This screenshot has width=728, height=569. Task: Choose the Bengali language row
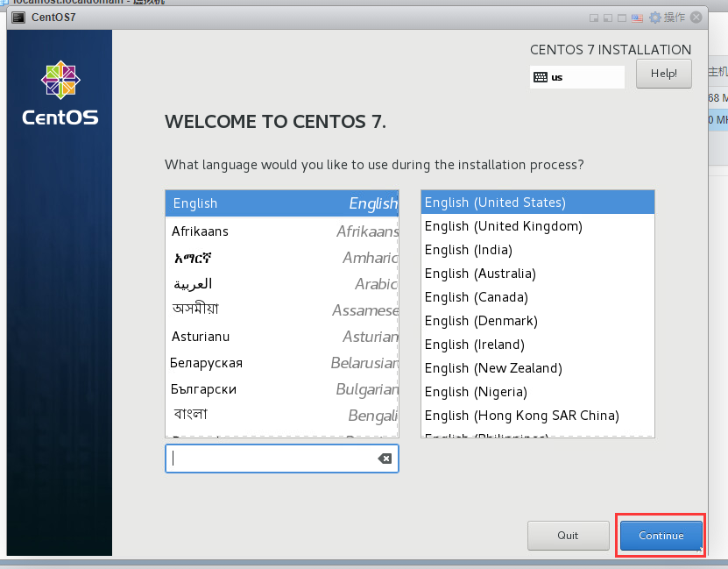click(x=282, y=416)
